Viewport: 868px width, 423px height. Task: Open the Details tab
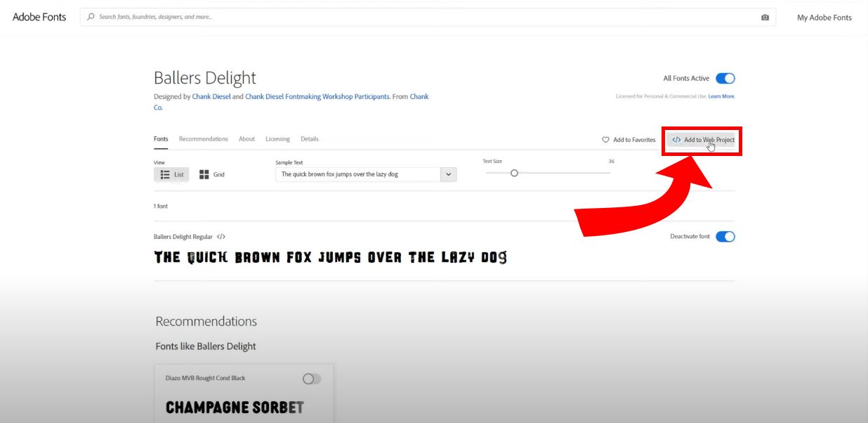pos(310,139)
